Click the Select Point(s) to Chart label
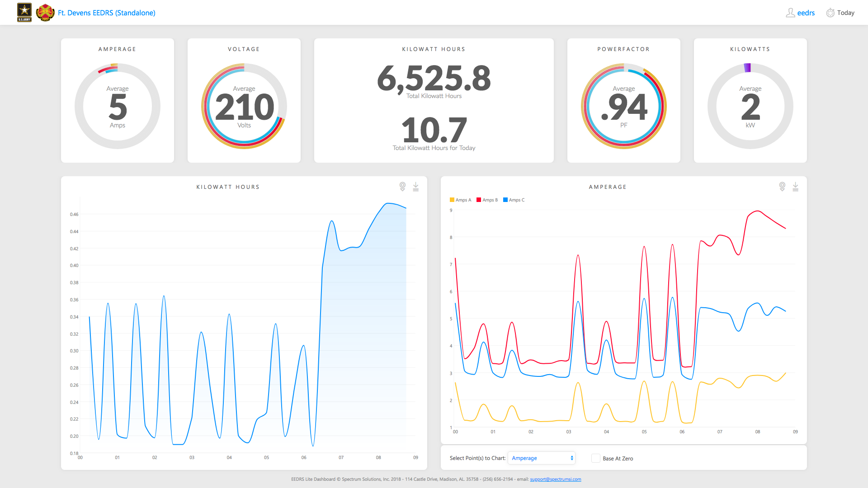 click(x=477, y=458)
